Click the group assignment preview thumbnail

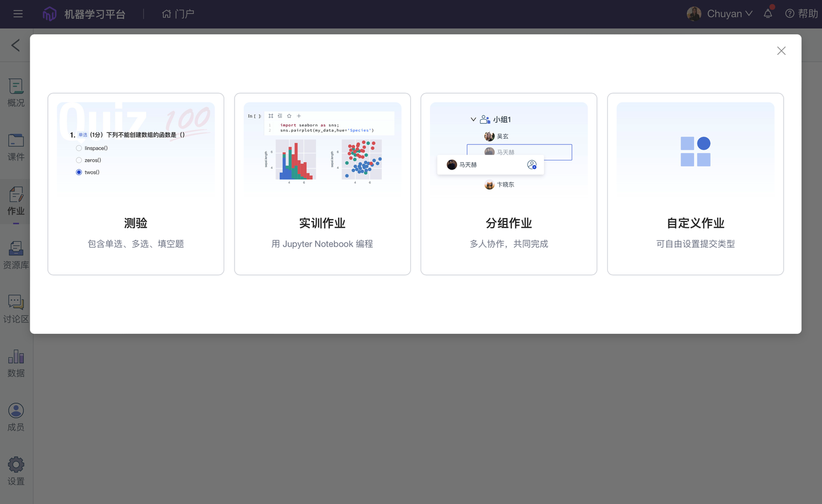pos(509,148)
